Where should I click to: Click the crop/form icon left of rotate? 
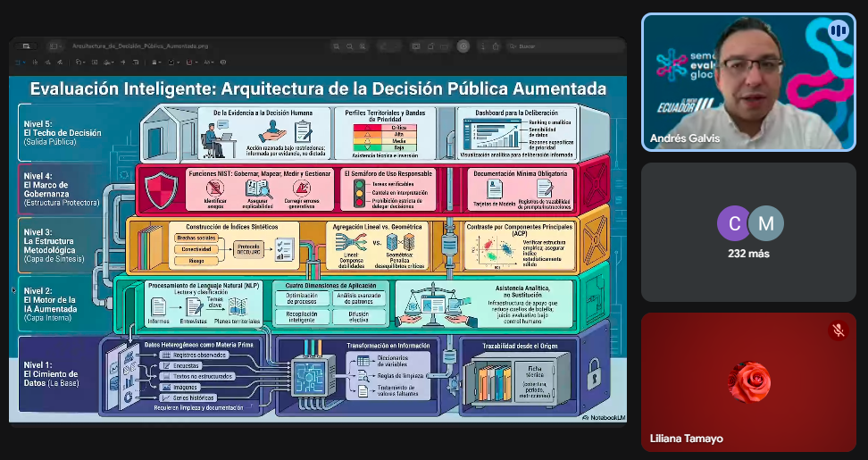point(416,46)
